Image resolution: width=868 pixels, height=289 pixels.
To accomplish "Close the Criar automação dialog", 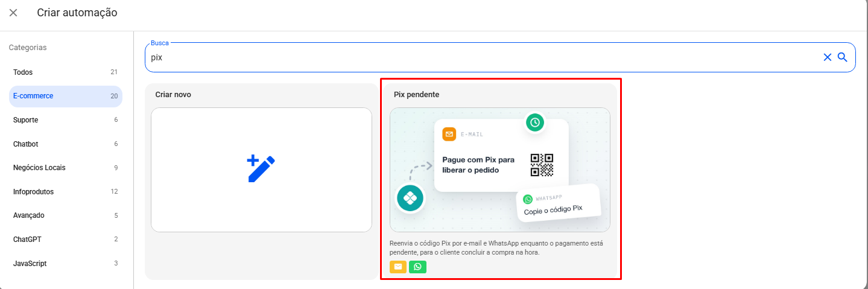I will pos(13,13).
